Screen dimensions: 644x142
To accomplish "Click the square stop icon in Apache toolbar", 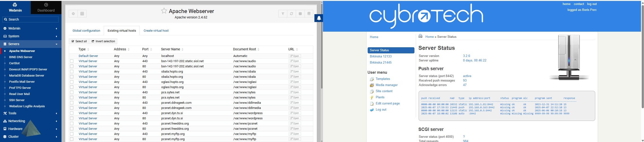I will (300, 14).
